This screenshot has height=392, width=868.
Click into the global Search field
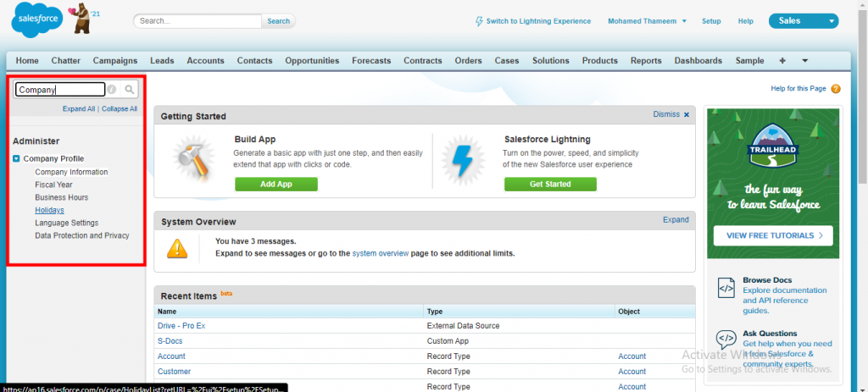pos(198,21)
